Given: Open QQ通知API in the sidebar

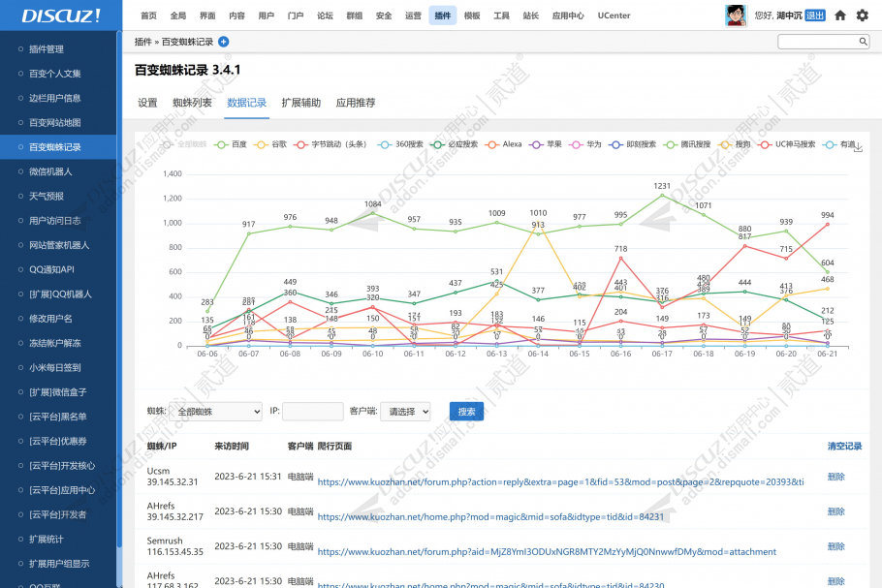Looking at the screenshot, I should point(51,270).
